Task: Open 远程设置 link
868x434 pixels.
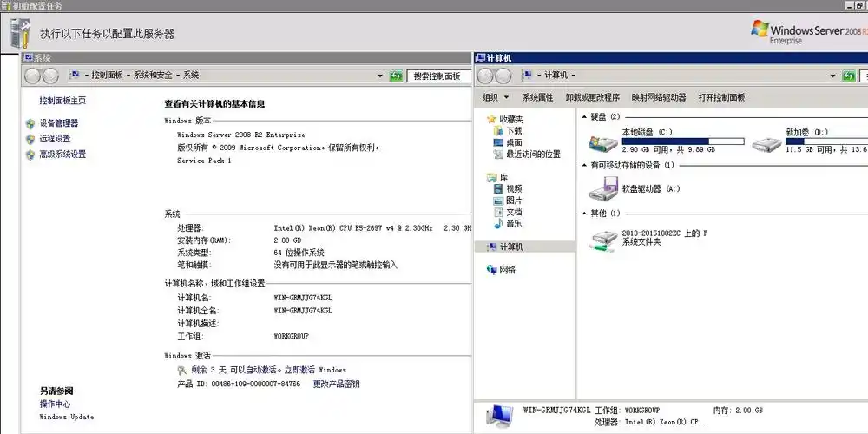Action: (x=55, y=139)
